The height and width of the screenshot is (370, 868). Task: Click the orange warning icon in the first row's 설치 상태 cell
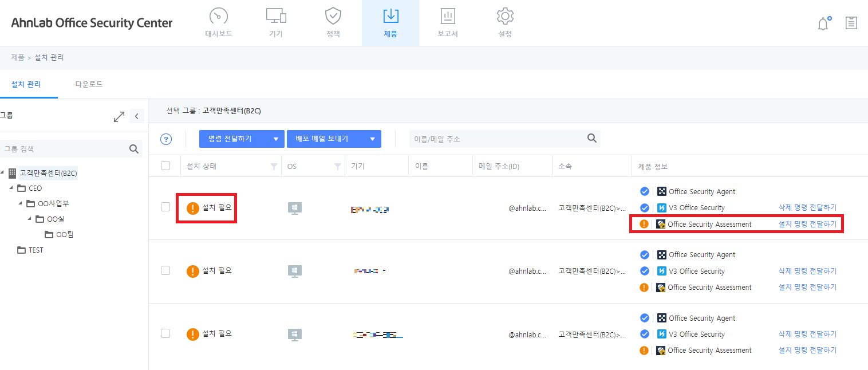tap(193, 208)
